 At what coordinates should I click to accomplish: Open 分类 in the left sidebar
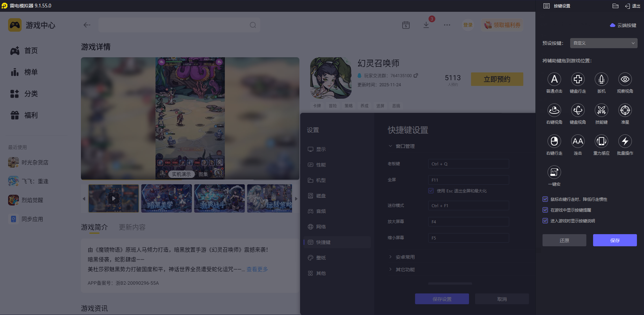[31, 94]
